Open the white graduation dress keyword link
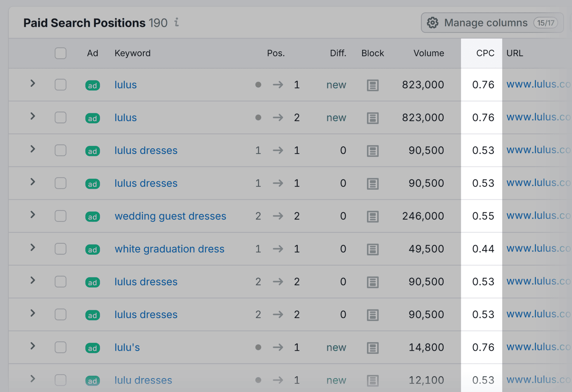Viewport: 572px width, 392px height. tap(169, 249)
